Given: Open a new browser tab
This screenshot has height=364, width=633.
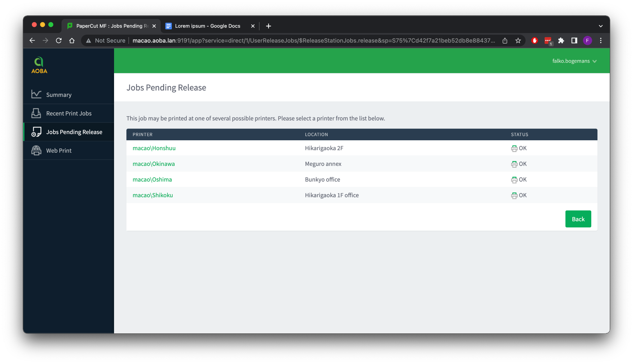Looking at the screenshot, I should (268, 26).
